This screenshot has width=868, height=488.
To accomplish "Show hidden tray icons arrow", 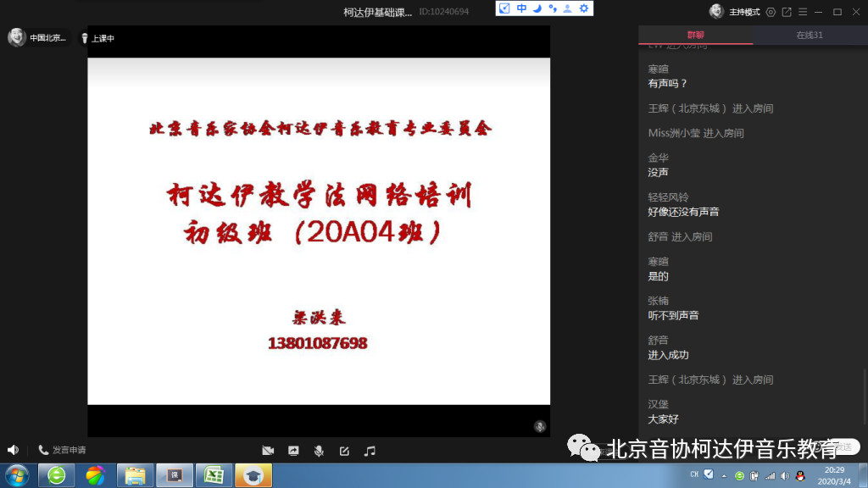I will pyautogui.click(x=724, y=476).
